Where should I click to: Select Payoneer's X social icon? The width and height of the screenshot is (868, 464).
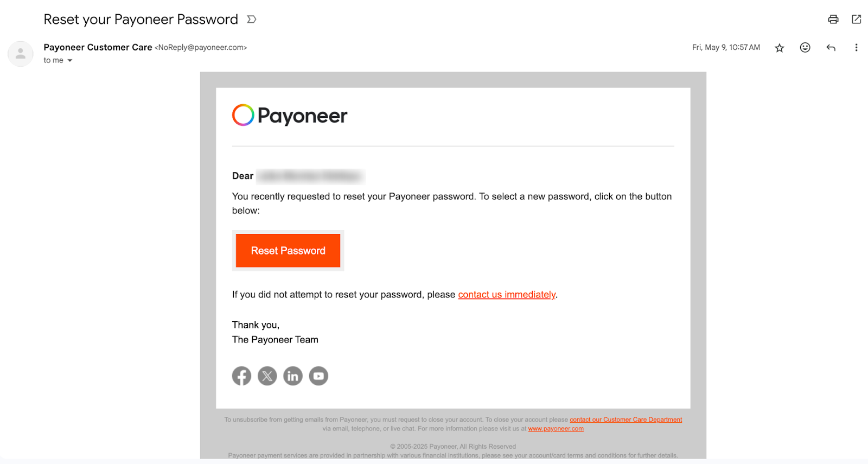pos(267,376)
